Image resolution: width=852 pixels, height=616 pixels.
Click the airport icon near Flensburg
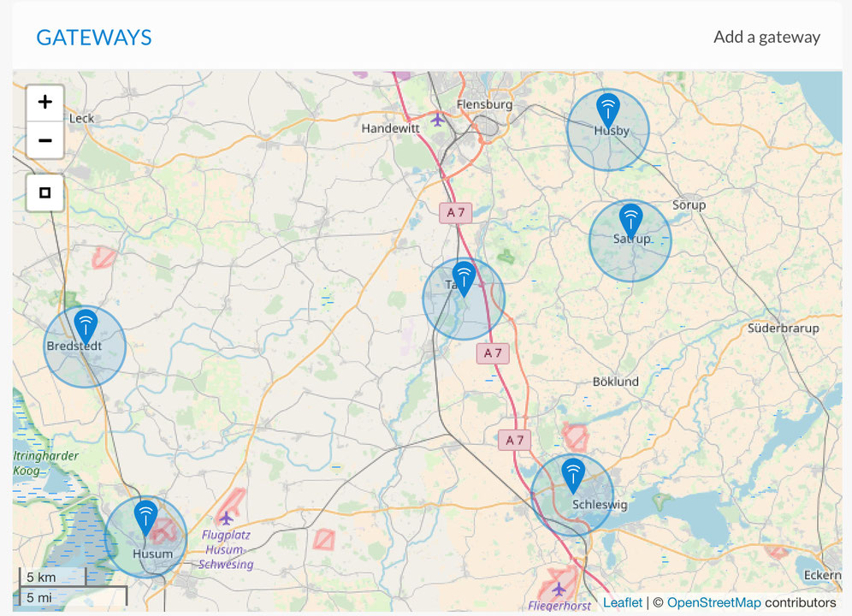(x=438, y=118)
